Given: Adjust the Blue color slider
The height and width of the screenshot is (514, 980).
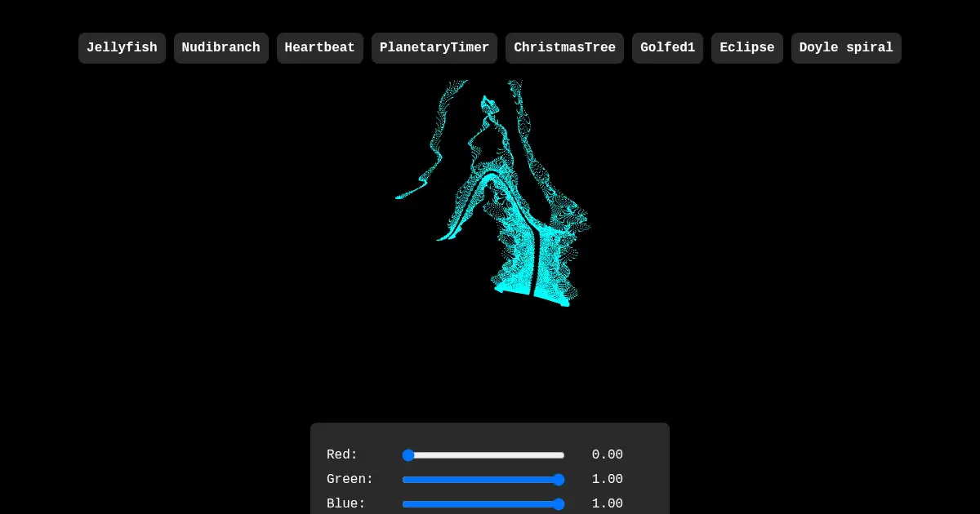Looking at the screenshot, I should [x=483, y=504].
